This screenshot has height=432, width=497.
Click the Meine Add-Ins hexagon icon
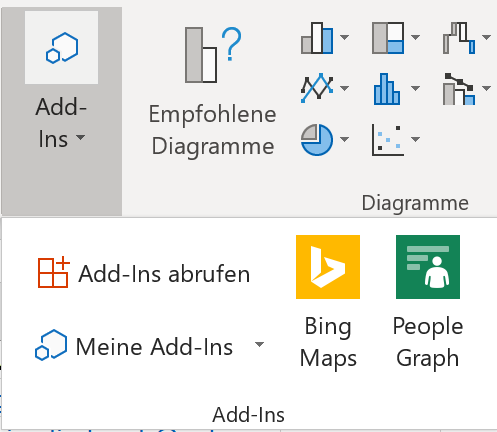[x=51, y=345]
